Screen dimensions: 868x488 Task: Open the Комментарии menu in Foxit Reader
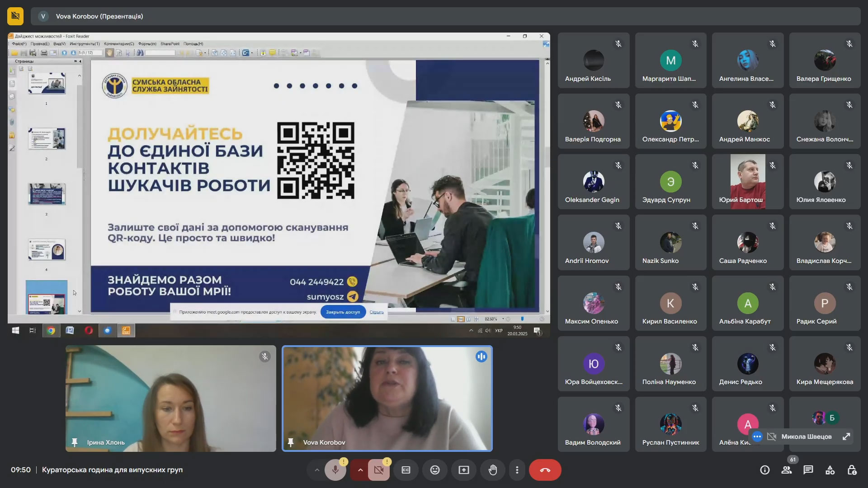119,44
